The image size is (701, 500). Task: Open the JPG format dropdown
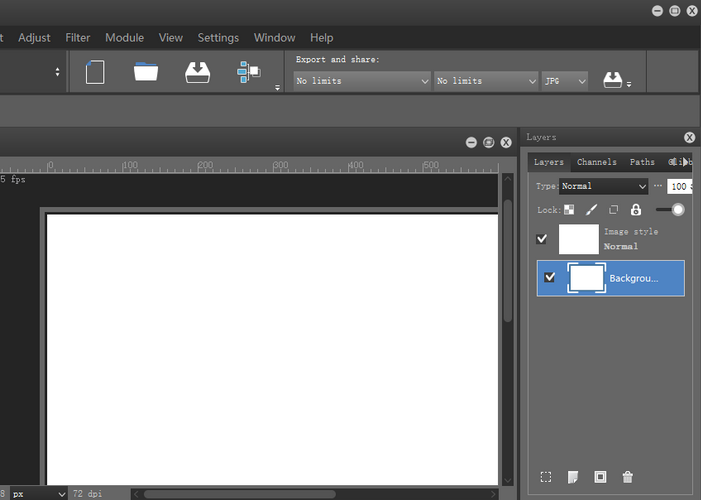564,81
